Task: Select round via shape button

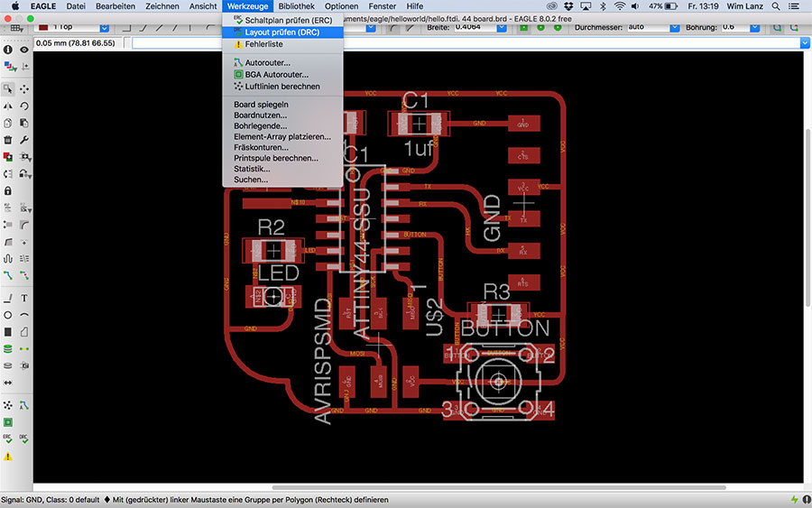Action: [540, 27]
